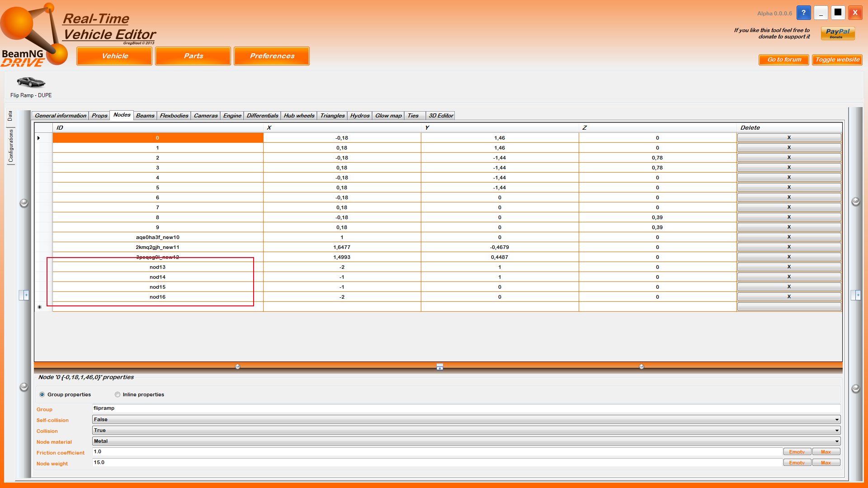Click the PayPal donate icon

coord(838,33)
